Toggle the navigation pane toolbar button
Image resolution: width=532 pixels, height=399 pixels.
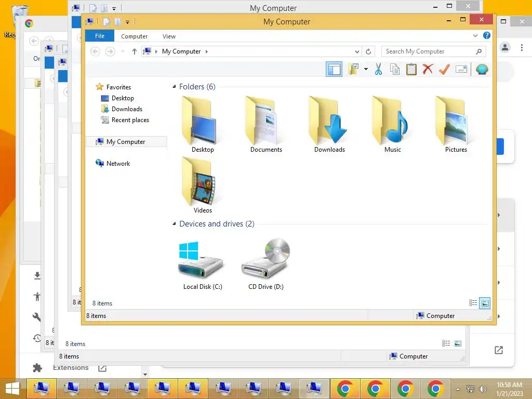coord(334,69)
